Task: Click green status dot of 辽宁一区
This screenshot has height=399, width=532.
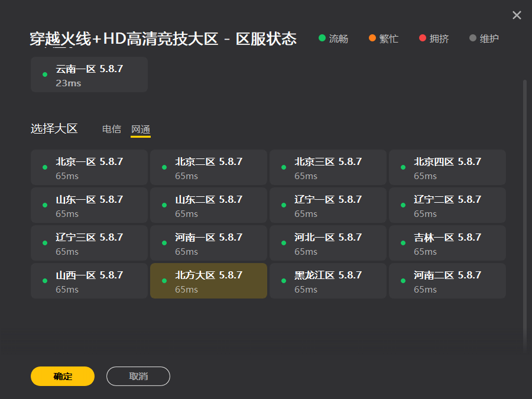Action: point(284,205)
